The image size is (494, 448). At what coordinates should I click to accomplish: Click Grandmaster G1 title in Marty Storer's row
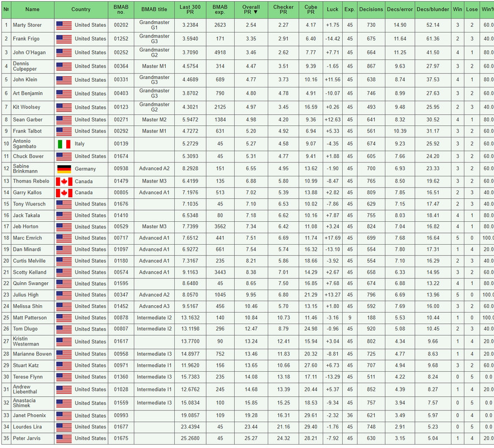point(154,25)
